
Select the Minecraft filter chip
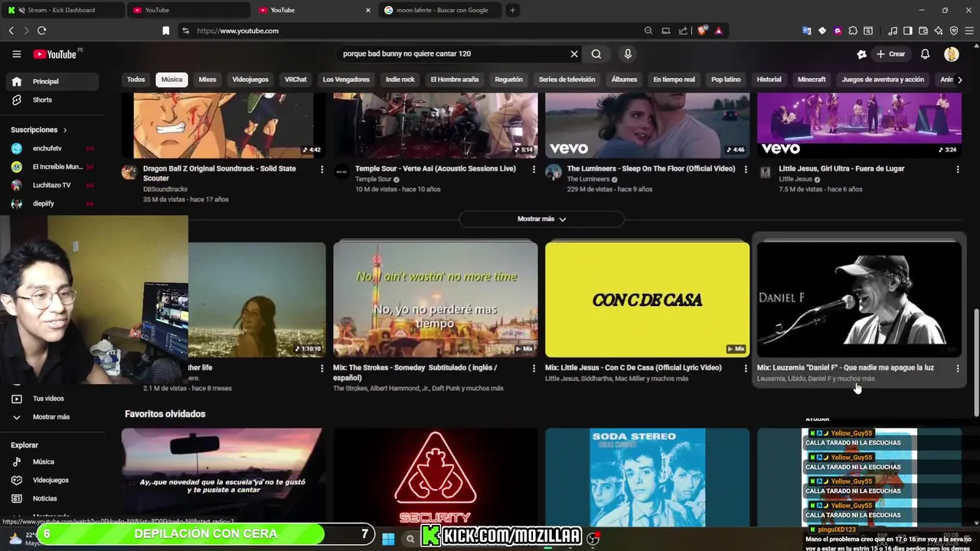(x=812, y=80)
